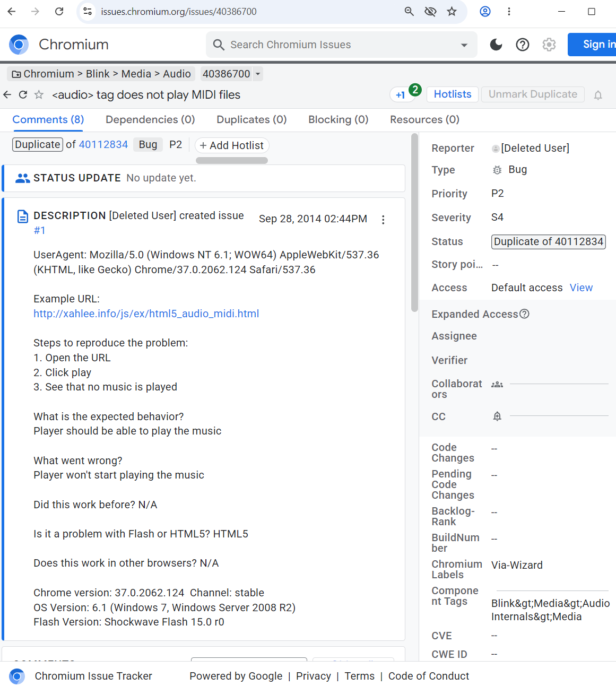Image resolution: width=616 pixels, height=686 pixels.
Task: Click the footer Chromium Issue Tracker logo
Action: pyautogui.click(x=17, y=676)
